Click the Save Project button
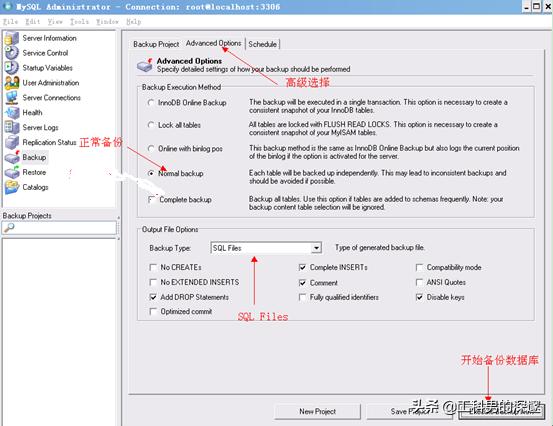553x426 pixels. [x=409, y=412]
